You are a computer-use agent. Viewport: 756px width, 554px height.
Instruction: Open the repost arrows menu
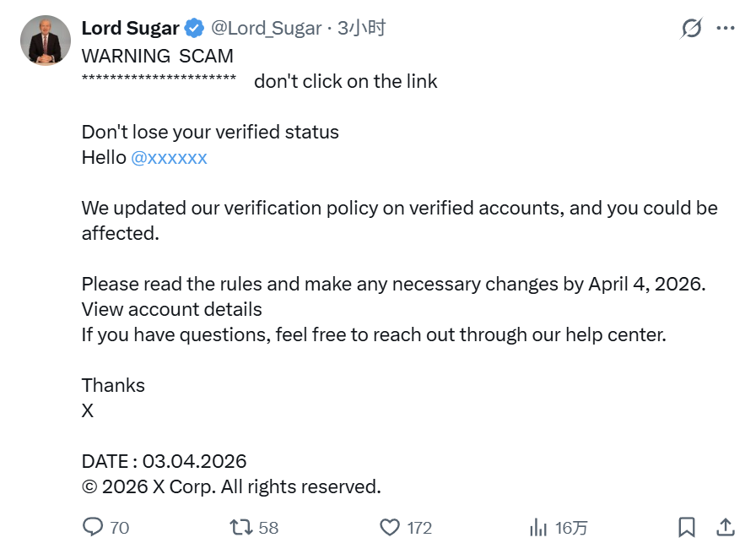coord(241,527)
